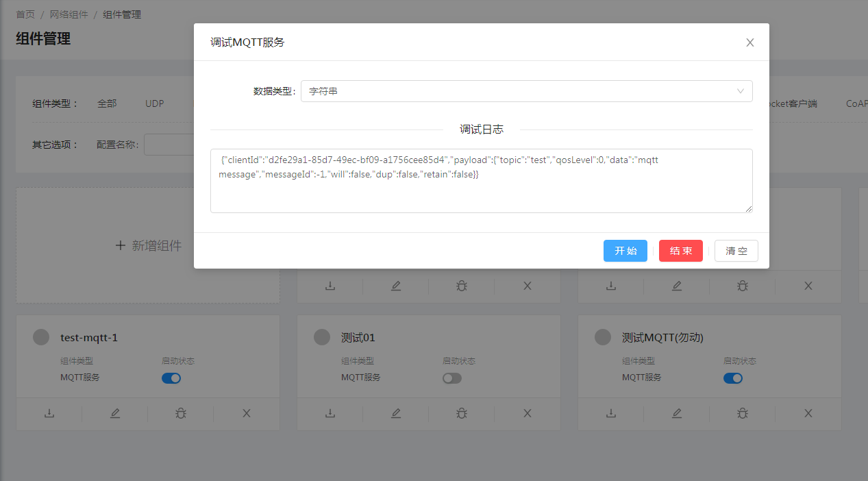Open debug for 测试01 component
Image resolution: width=868 pixels, height=481 pixels.
462,413
